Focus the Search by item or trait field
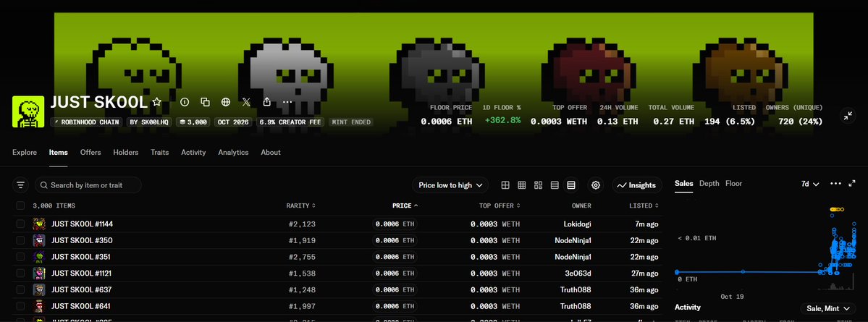Viewport: 868px width, 322px height. [88, 185]
